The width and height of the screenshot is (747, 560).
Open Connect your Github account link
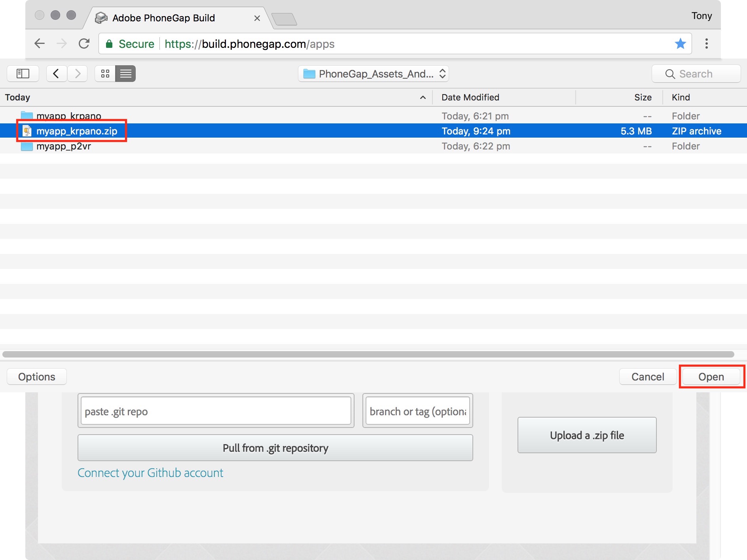[150, 473]
